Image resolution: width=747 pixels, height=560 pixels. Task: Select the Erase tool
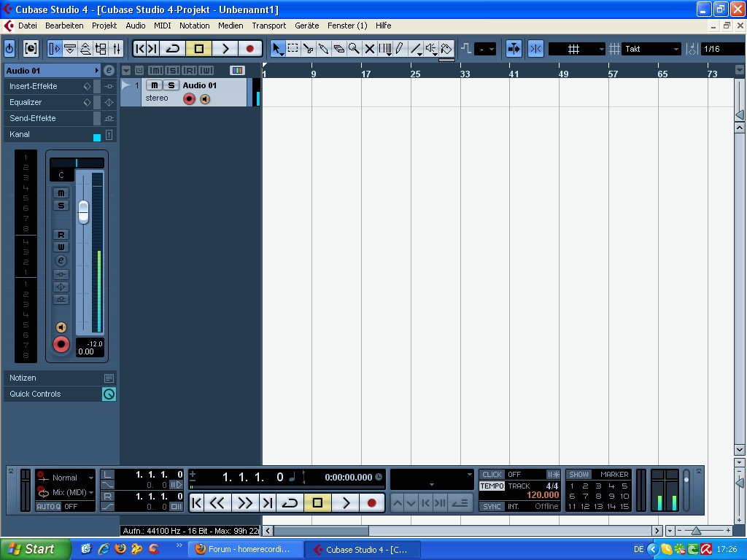coord(338,49)
